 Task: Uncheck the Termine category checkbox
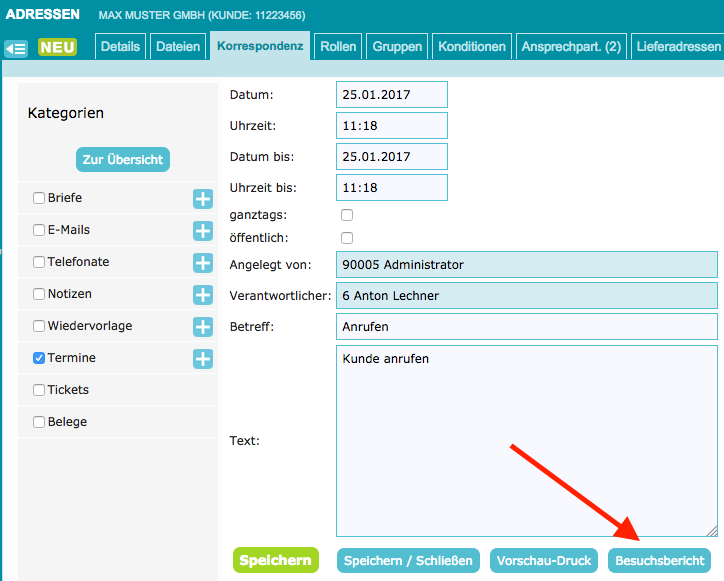[x=39, y=358]
